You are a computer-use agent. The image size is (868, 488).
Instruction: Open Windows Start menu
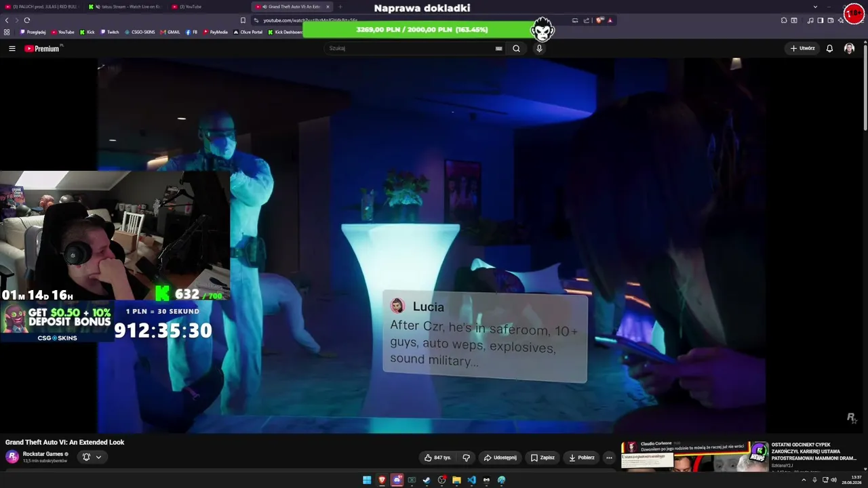(x=367, y=480)
